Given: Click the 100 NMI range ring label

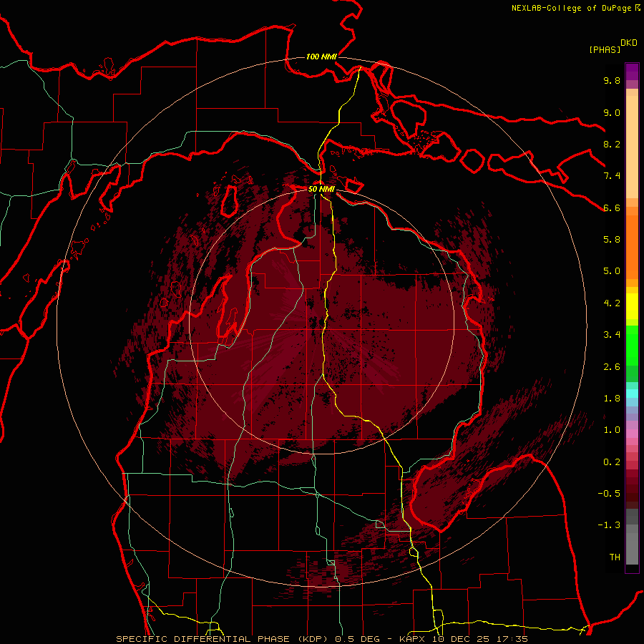Looking at the screenshot, I should pos(321,57).
